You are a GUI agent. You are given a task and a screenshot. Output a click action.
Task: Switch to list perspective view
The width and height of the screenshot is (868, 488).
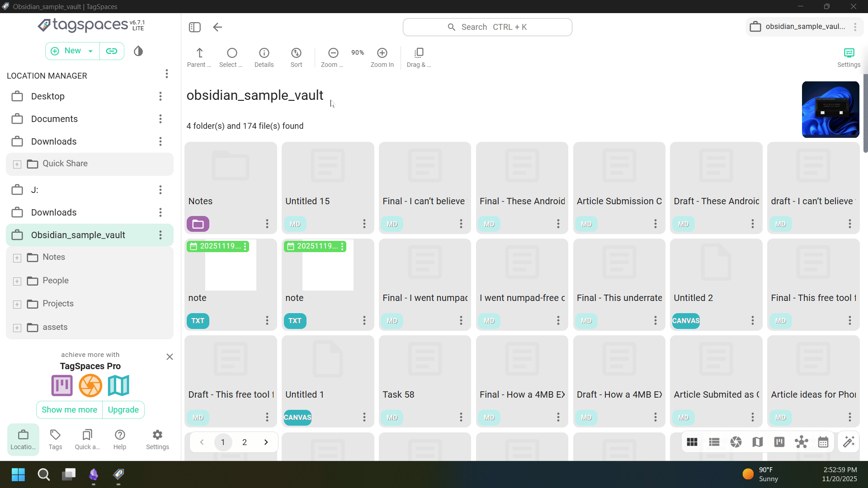pos(714,442)
